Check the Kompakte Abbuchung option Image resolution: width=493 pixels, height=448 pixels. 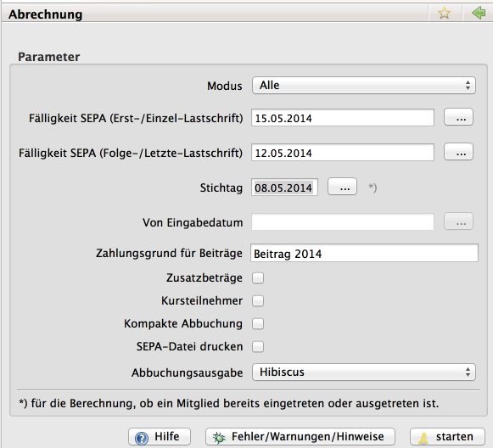click(258, 324)
